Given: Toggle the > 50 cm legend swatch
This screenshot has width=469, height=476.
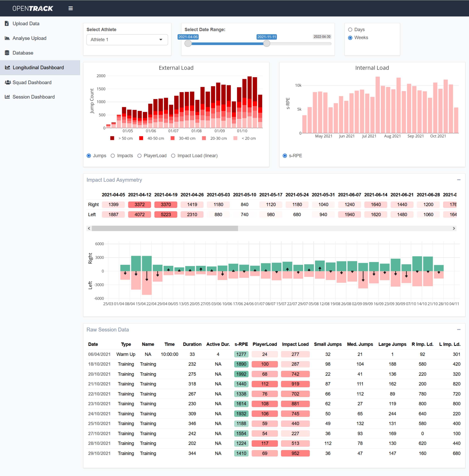Looking at the screenshot, I should point(112,138).
